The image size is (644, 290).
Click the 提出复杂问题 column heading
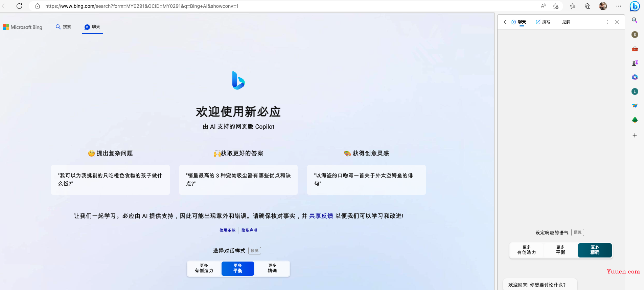tap(110, 153)
